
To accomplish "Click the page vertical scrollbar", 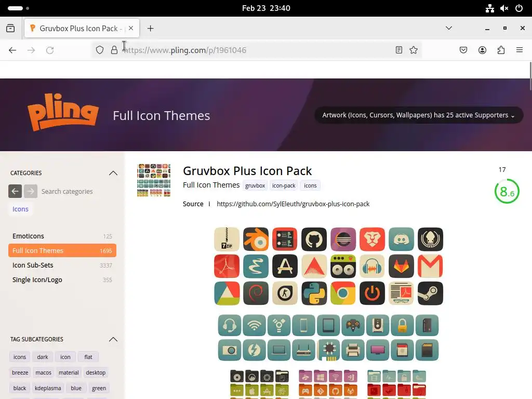I will tap(530, 76).
